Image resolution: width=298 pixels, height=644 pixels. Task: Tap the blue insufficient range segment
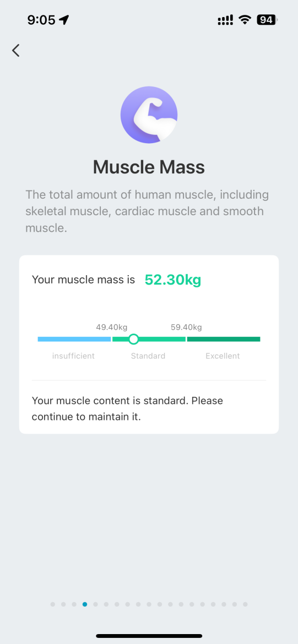(74, 339)
